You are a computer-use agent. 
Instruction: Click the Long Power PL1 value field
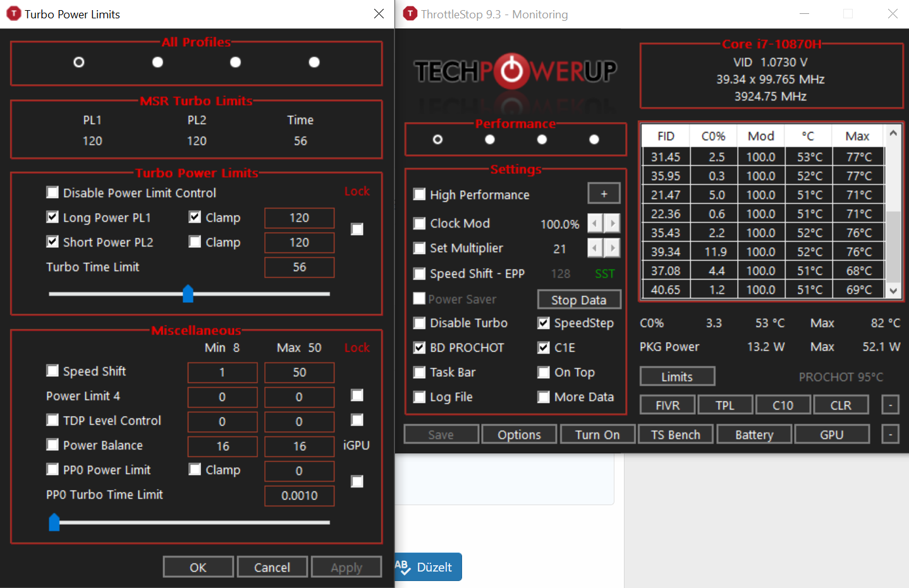coord(299,217)
